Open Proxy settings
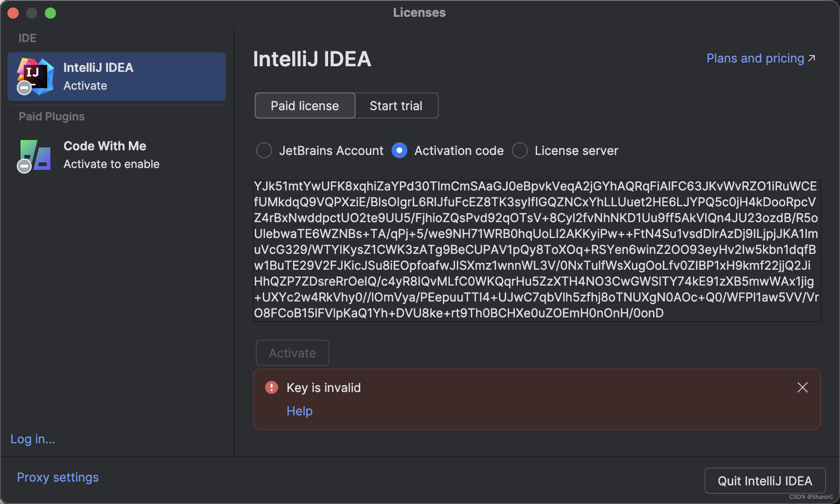Image resolution: width=840 pixels, height=504 pixels. pos(58,477)
